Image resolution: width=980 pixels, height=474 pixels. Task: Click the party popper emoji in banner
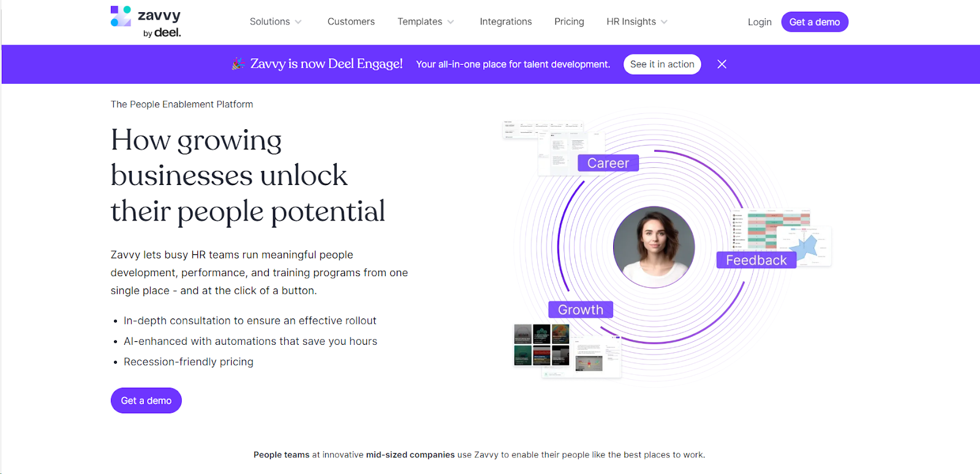(238, 64)
